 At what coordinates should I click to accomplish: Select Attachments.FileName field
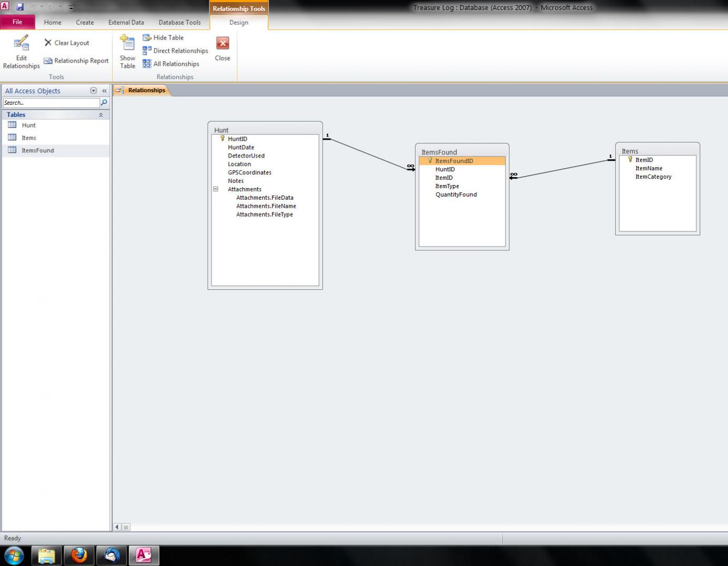coord(265,206)
